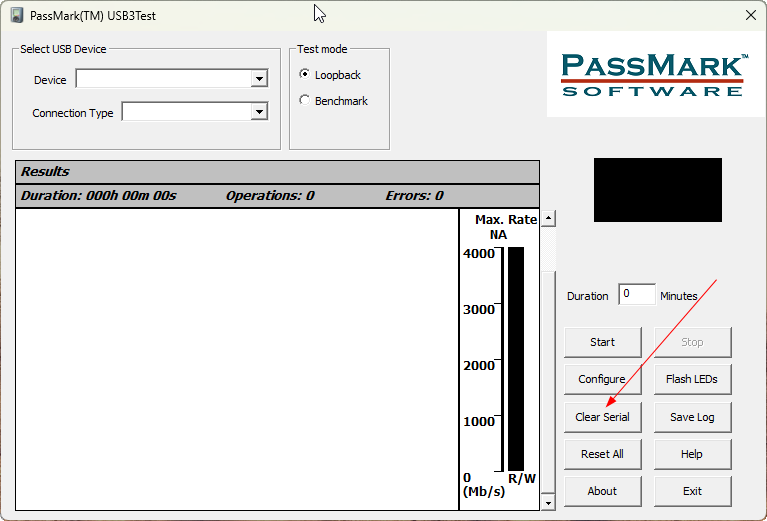Click the Exit button

(692, 491)
